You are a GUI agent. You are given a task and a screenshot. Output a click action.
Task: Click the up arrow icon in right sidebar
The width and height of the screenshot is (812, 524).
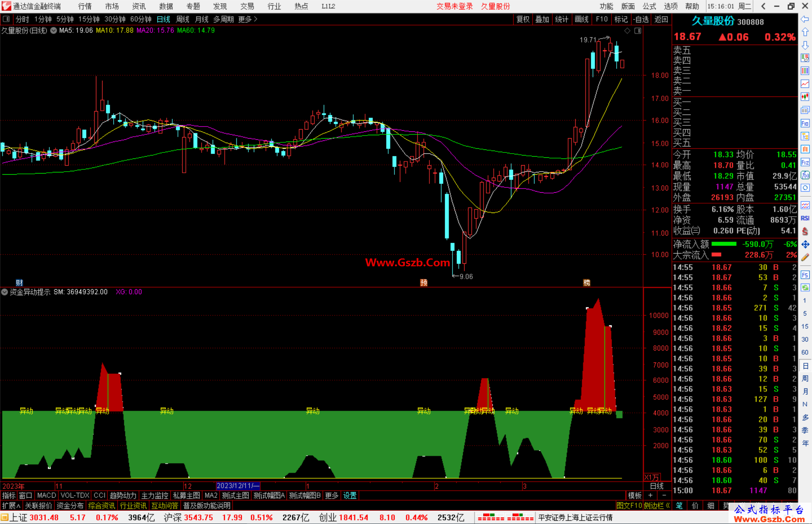pos(805,32)
